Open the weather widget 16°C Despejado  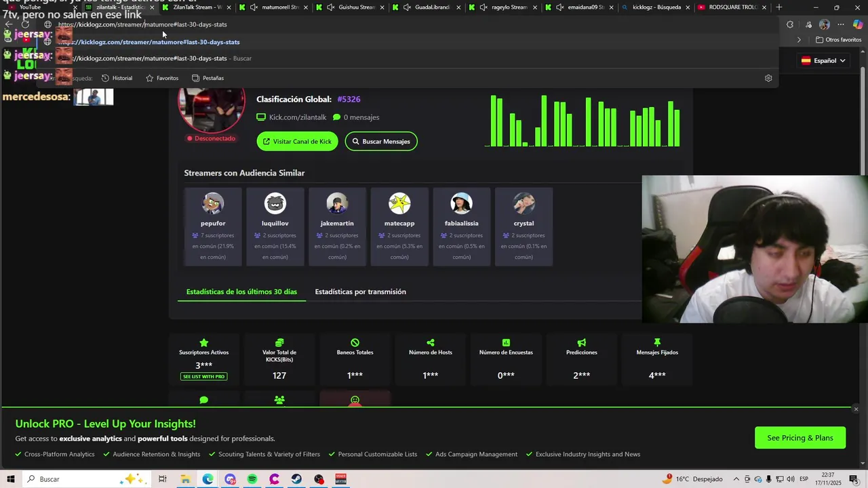pos(694,479)
